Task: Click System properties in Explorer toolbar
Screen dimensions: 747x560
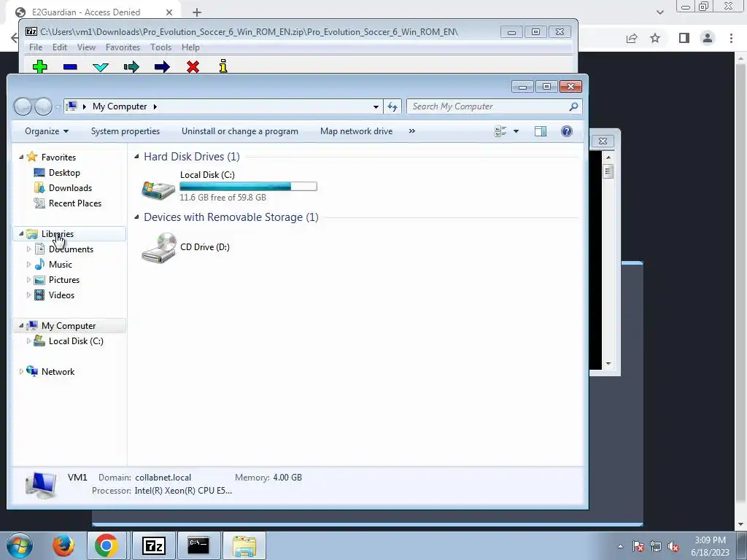Action: point(125,131)
